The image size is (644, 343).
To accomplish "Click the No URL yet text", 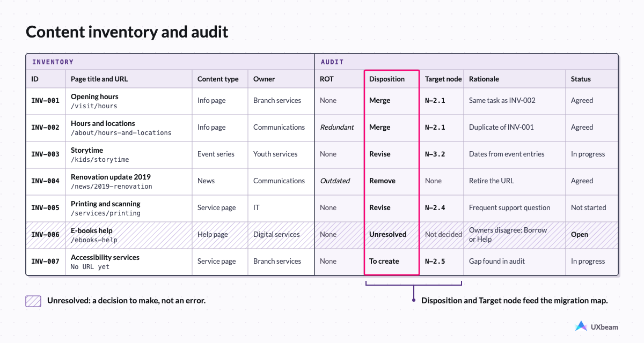I will (90, 267).
